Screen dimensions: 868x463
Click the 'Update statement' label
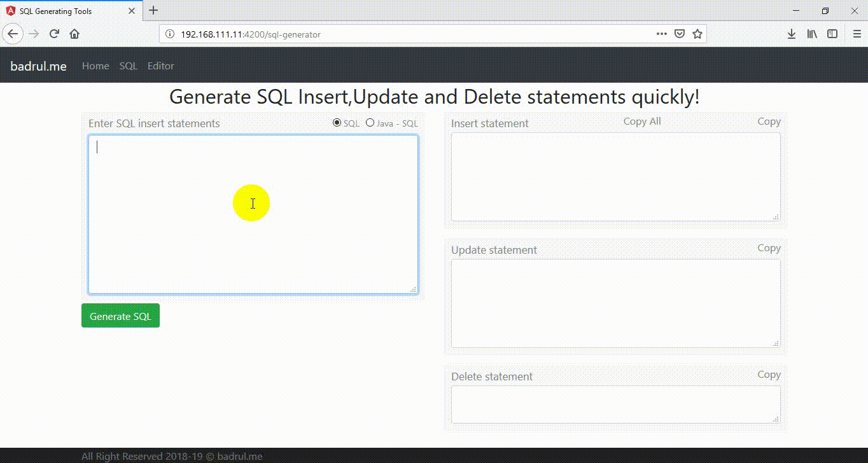coord(494,250)
